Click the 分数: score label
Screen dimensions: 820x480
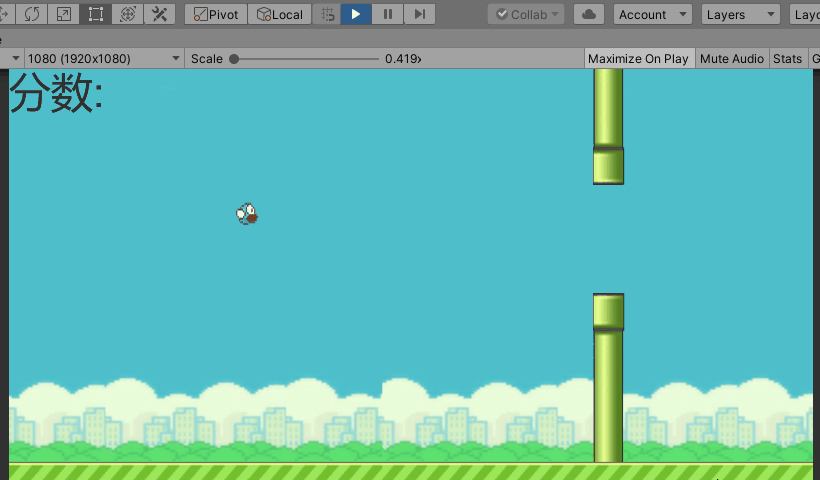click(56, 93)
